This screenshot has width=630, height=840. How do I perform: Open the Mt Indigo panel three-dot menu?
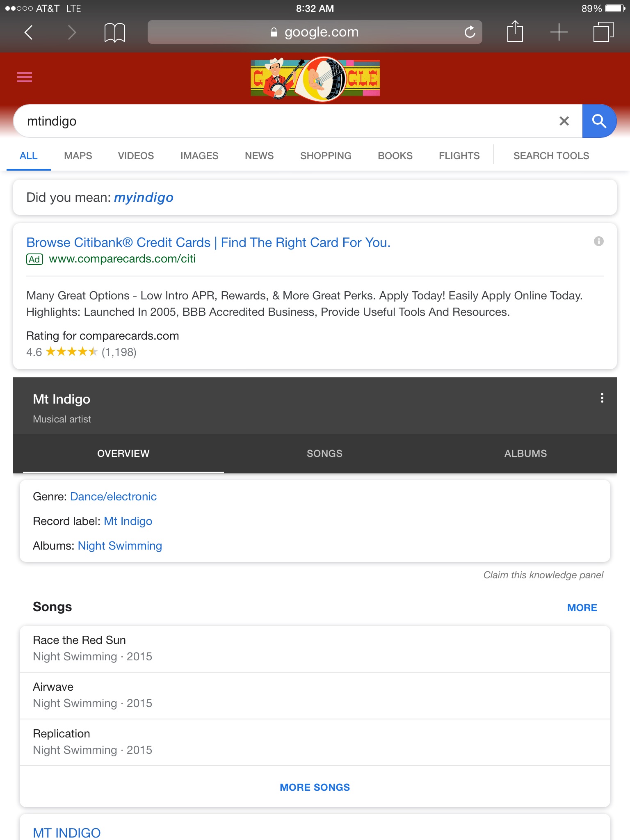pyautogui.click(x=602, y=398)
